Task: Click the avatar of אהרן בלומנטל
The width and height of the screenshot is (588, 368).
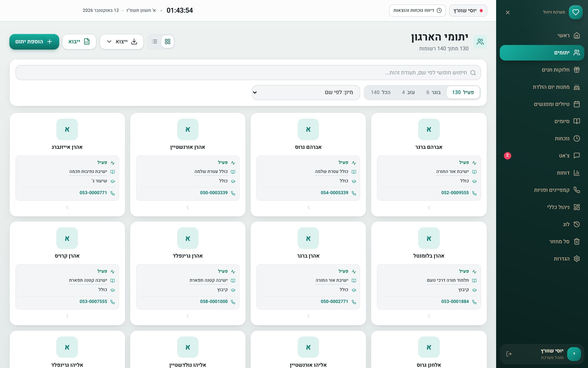Action: [x=429, y=238]
